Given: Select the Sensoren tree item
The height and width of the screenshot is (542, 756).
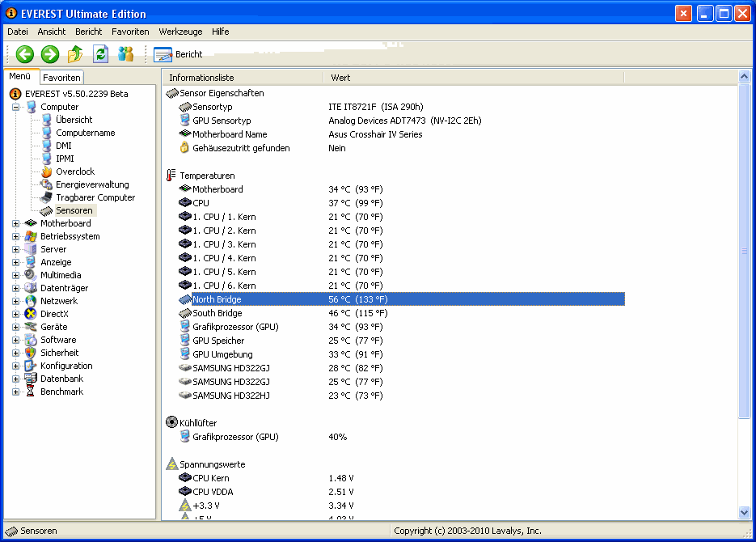Looking at the screenshot, I should click(74, 210).
